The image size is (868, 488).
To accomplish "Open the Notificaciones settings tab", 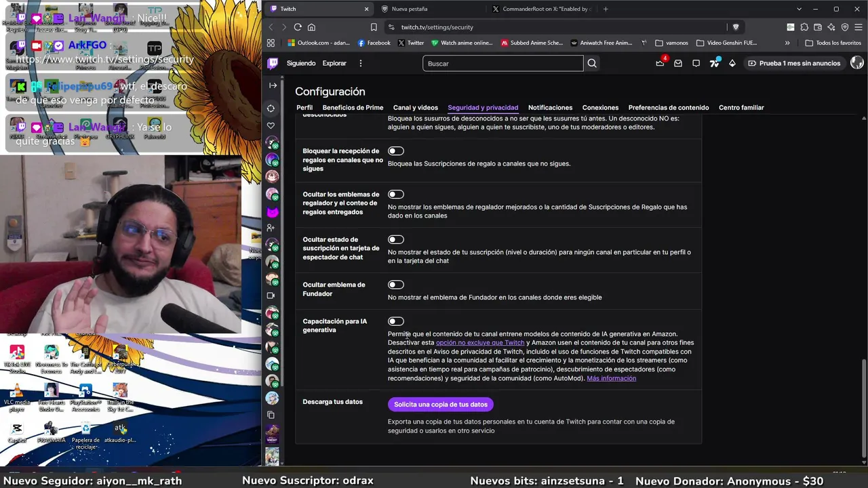I will pos(550,107).
